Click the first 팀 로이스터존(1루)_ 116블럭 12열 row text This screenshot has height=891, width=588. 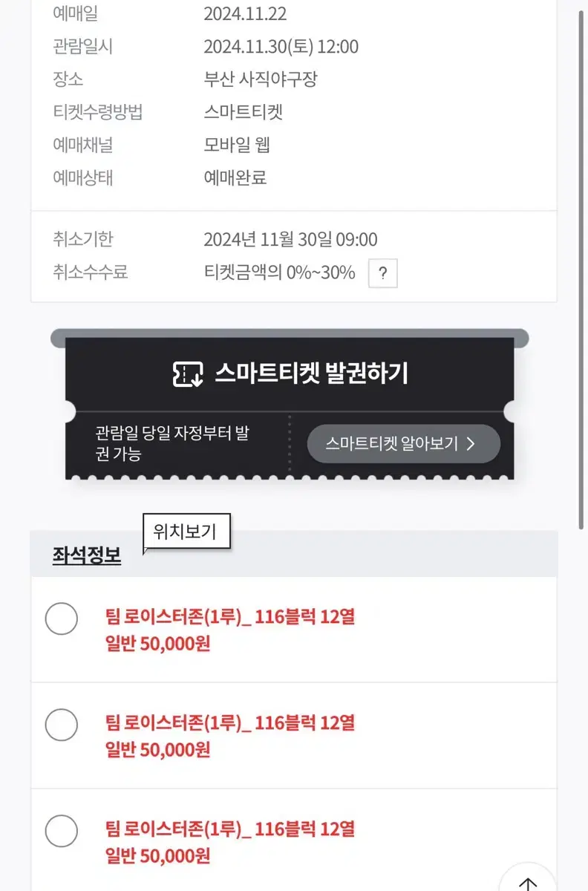pyautogui.click(x=230, y=616)
